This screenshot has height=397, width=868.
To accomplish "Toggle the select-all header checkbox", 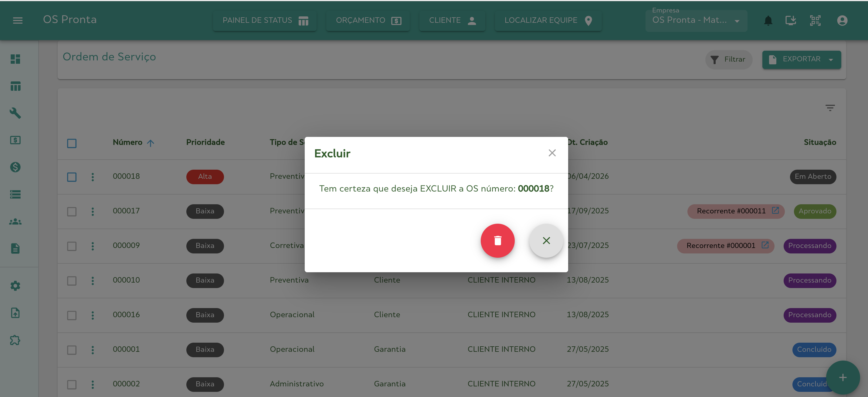I will (x=72, y=143).
